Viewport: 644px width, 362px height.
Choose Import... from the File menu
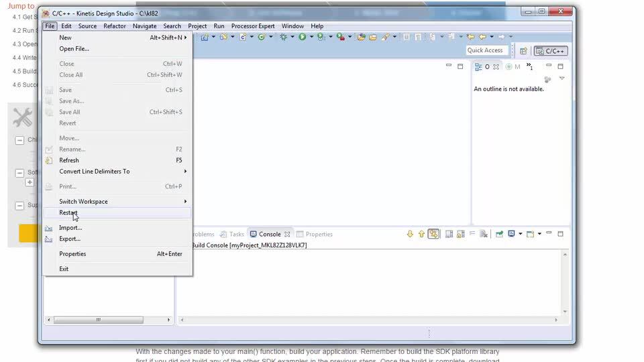[x=117, y=227]
